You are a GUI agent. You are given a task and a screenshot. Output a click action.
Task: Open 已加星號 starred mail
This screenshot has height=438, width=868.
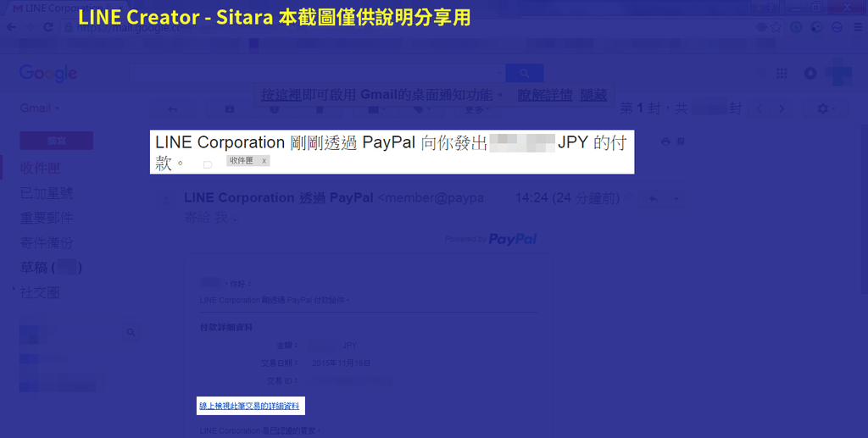pos(47,192)
